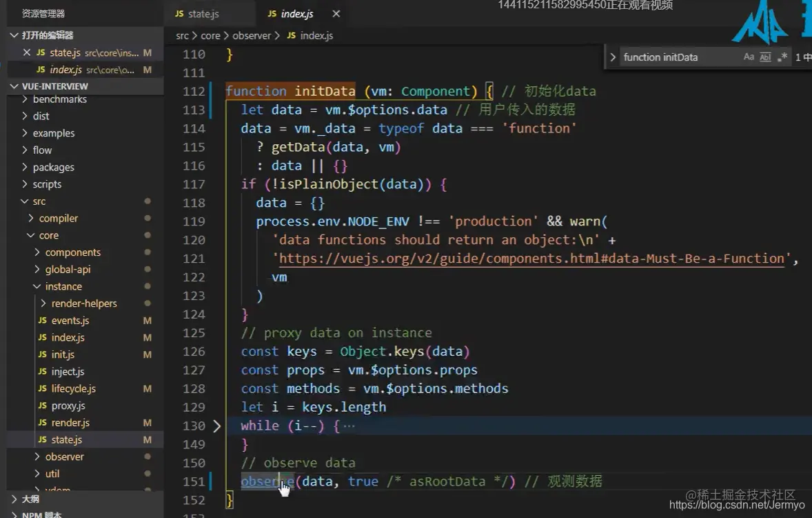Image resolution: width=812 pixels, height=518 pixels.
Task: Unfold the collapsed while loop at line 130
Action: click(217, 426)
